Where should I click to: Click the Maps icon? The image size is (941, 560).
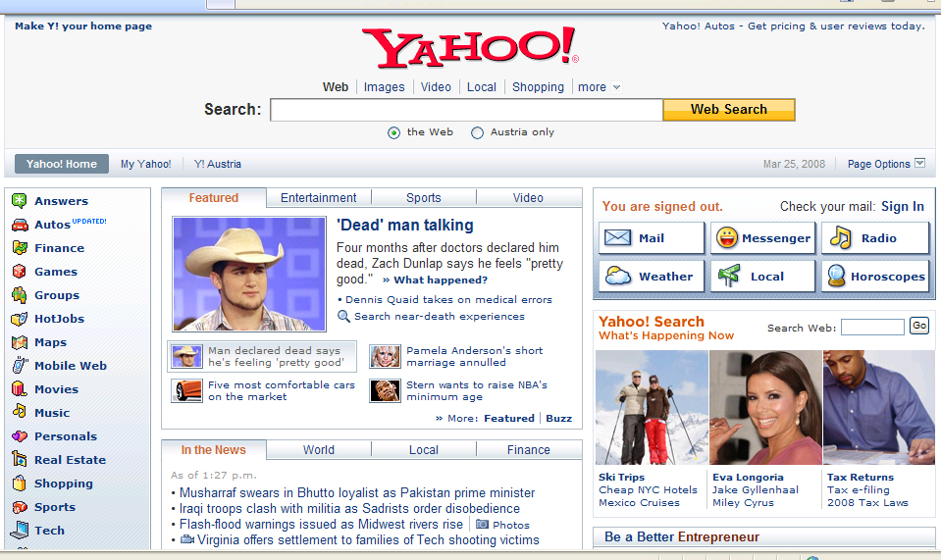tap(20, 342)
